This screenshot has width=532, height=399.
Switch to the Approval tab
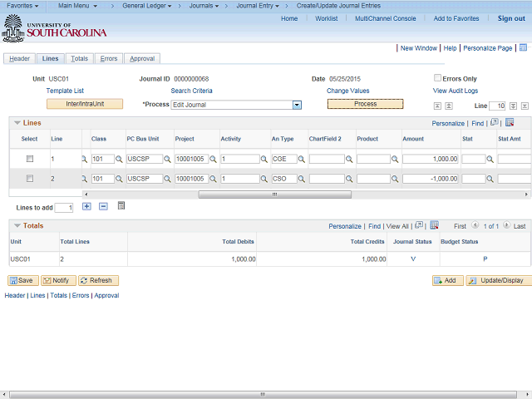click(142, 59)
